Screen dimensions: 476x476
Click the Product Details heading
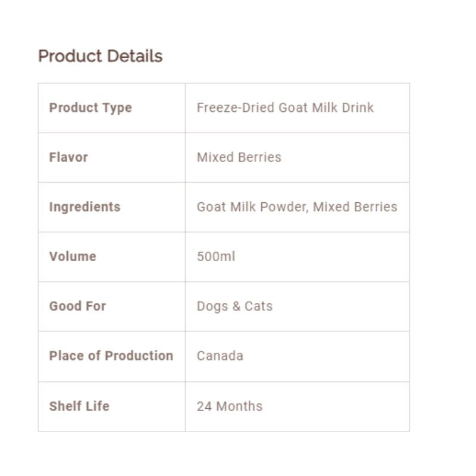tap(100, 56)
